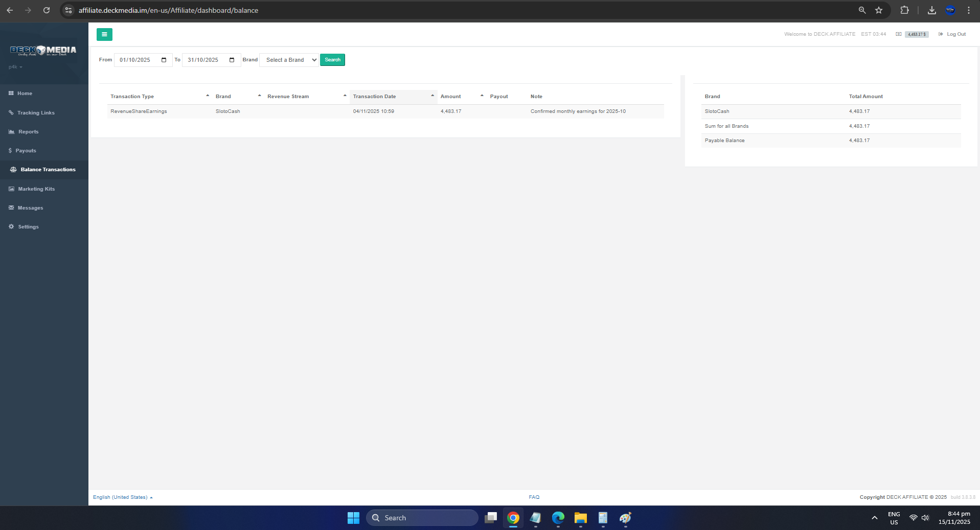Sort table by Amount column
Viewport: 980px width, 530px height.
point(450,97)
